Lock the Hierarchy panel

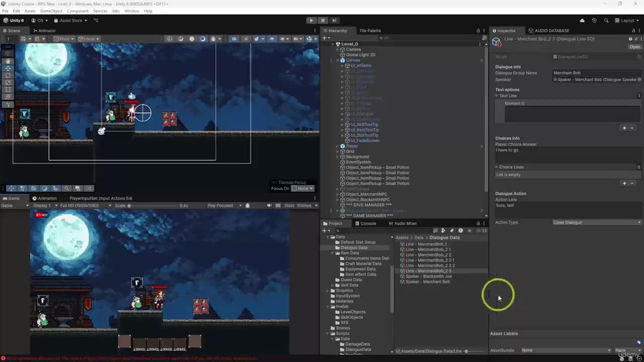coord(478,31)
